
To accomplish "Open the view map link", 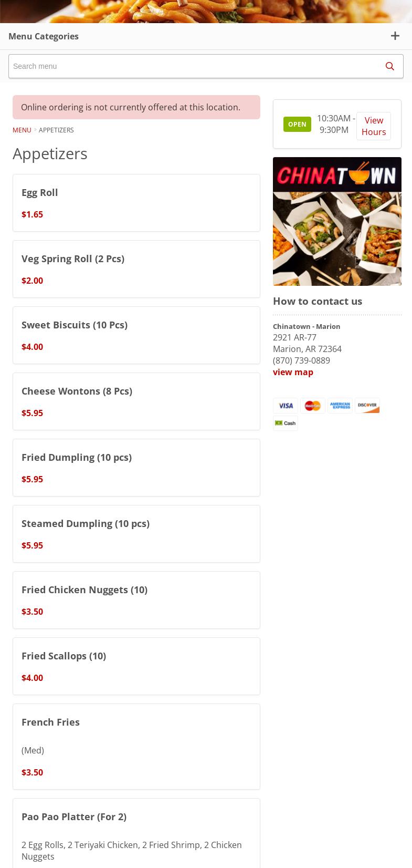I will pos(293,372).
